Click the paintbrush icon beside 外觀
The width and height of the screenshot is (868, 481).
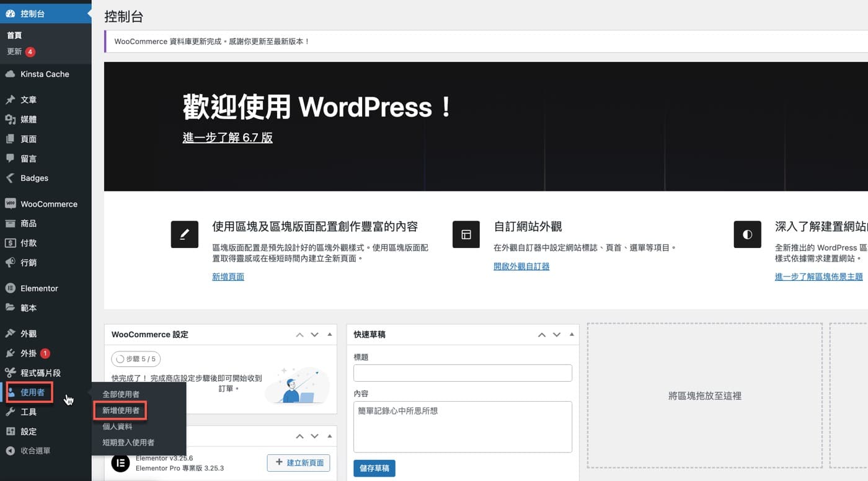(x=10, y=333)
